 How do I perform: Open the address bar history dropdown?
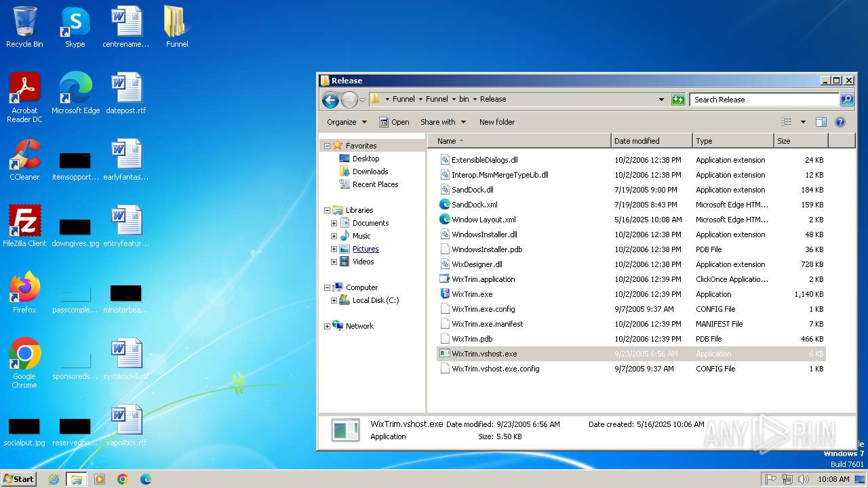click(x=662, y=100)
